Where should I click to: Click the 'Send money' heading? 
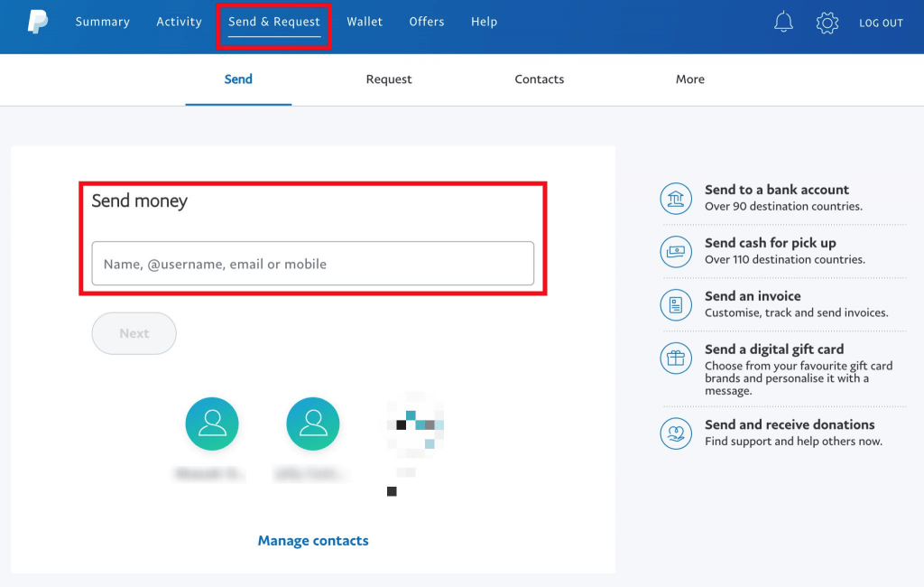pyautogui.click(x=140, y=200)
